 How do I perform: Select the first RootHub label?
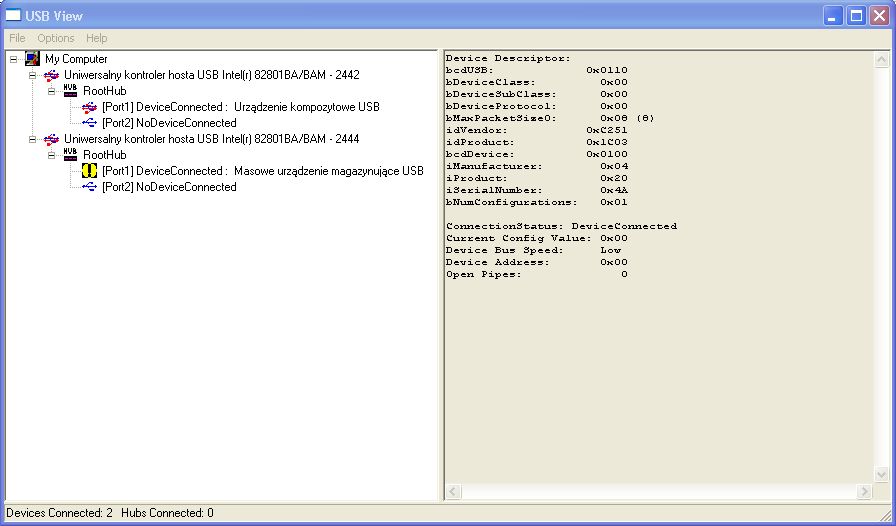click(x=105, y=91)
